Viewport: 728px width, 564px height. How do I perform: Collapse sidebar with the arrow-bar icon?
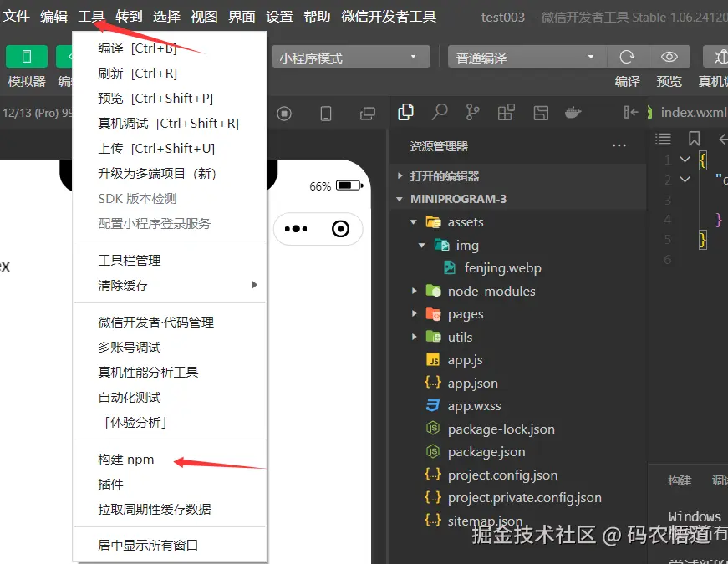point(630,112)
